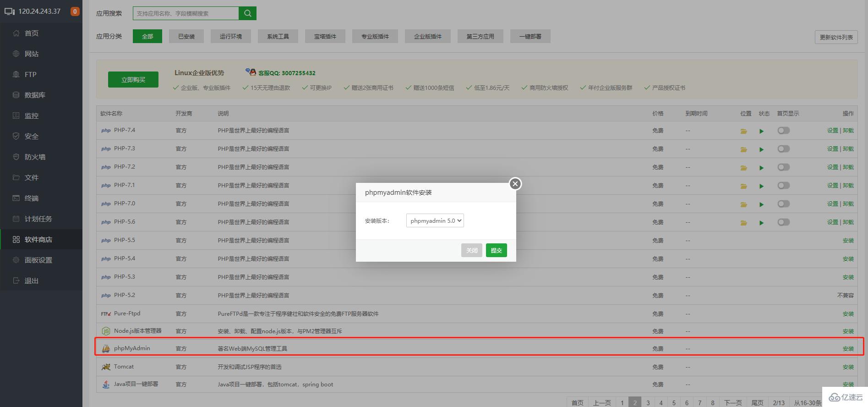Screen dimensions: 868x407
Task: Click the PHP-7.4 running status play icon
Action: point(761,131)
